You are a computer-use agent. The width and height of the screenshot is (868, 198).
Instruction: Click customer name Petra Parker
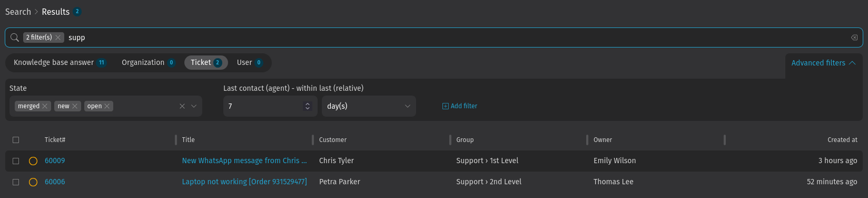pyautogui.click(x=340, y=182)
